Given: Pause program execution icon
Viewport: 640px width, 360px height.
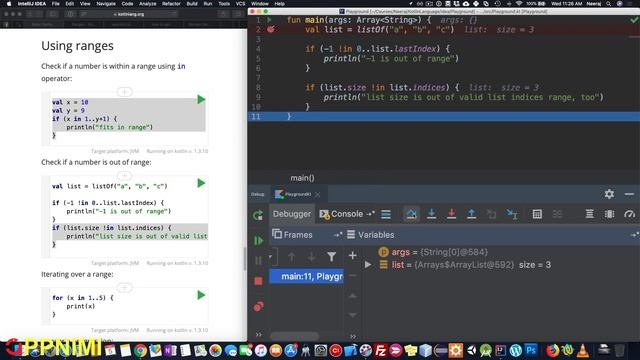Looking at the screenshot, I should click(258, 260).
